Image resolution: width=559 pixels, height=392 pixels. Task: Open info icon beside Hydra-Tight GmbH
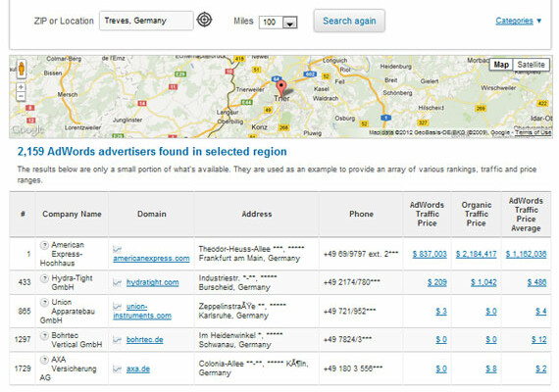(44, 278)
